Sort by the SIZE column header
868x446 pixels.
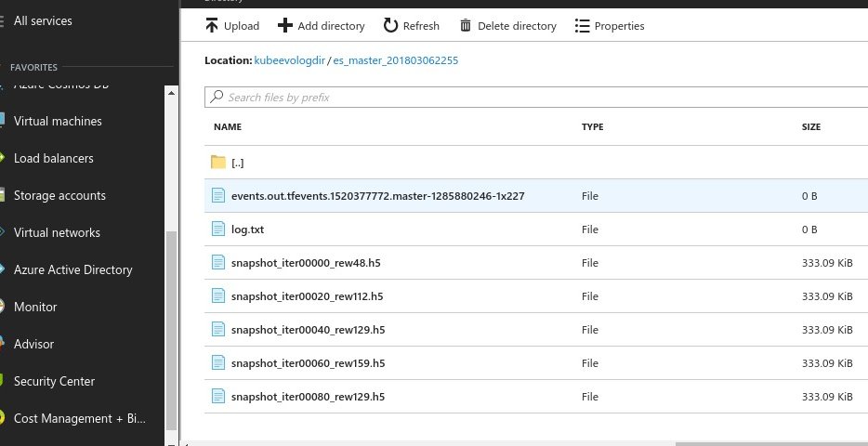tap(811, 126)
